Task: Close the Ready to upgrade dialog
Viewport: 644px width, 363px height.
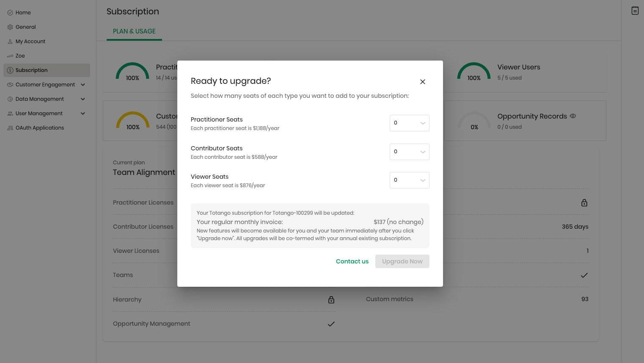Action: click(x=422, y=82)
